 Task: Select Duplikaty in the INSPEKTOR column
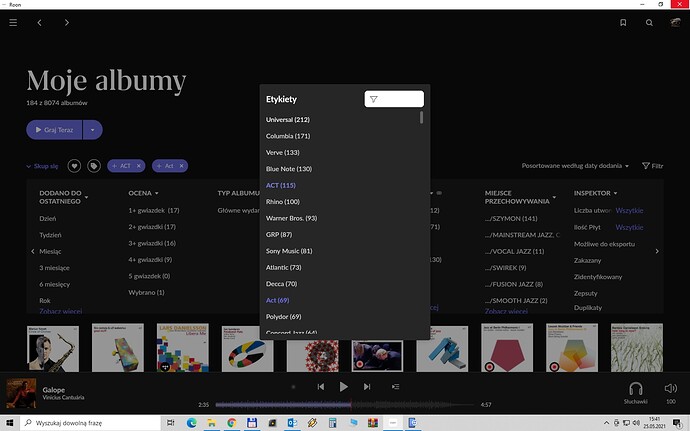point(587,308)
